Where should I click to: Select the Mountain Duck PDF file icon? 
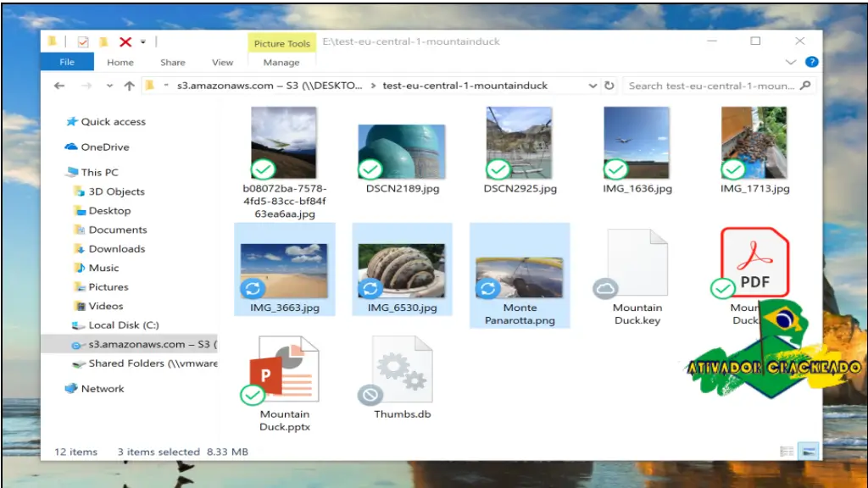[x=754, y=263]
